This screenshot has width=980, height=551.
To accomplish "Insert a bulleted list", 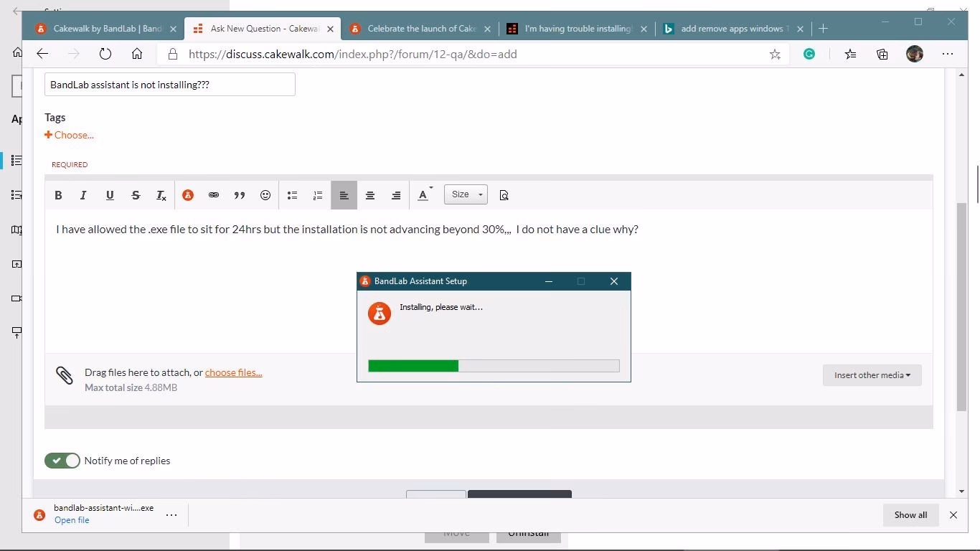I will coord(292,195).
